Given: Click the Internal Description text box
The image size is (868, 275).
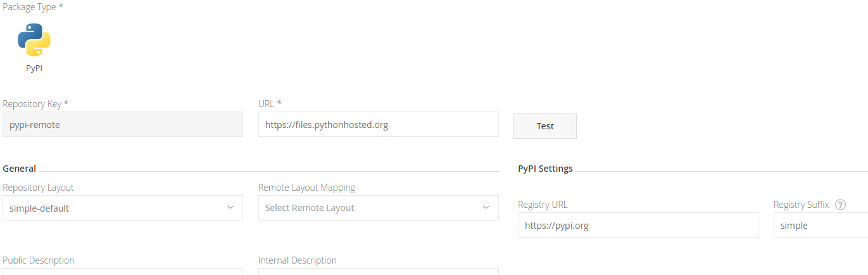Looking at the screenshot, I should click(378, 271).
